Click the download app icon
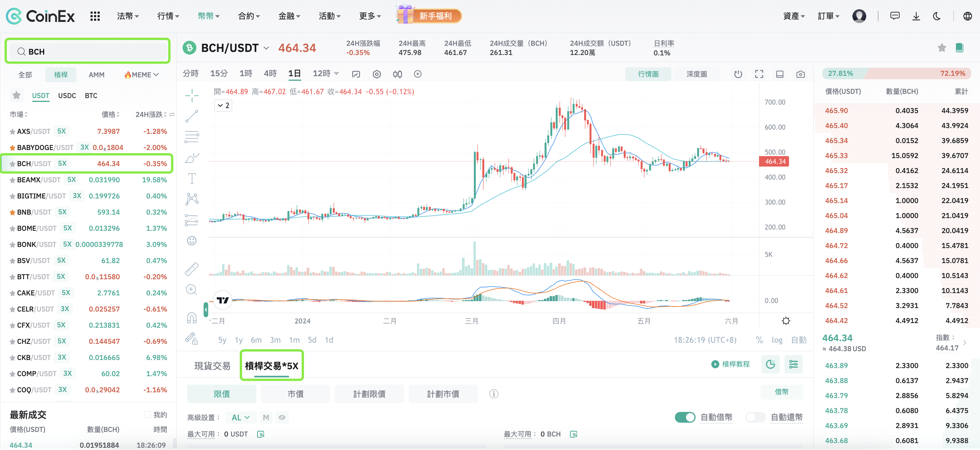The image size is (980, 450). (916, 16)
